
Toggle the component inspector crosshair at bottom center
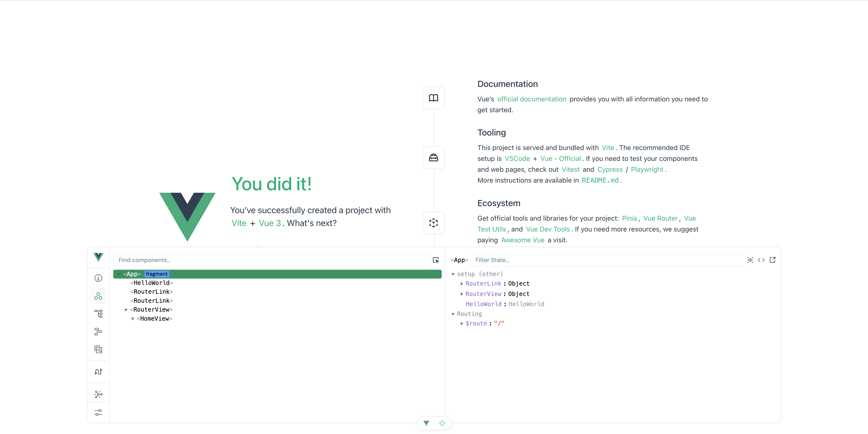point(442,423)
